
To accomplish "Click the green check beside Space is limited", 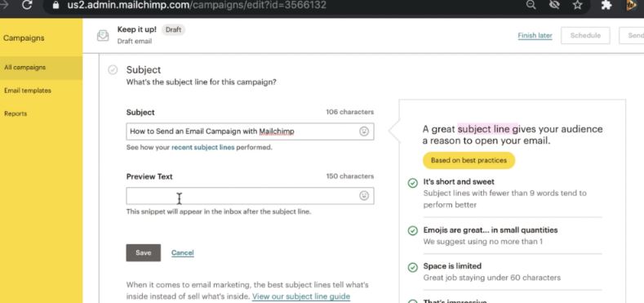I will tap(412, 267).
